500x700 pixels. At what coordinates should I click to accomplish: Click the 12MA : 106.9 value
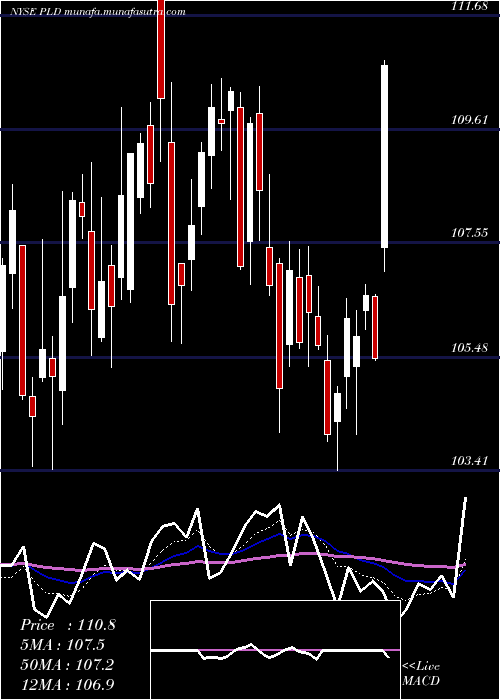pos(67,684)
